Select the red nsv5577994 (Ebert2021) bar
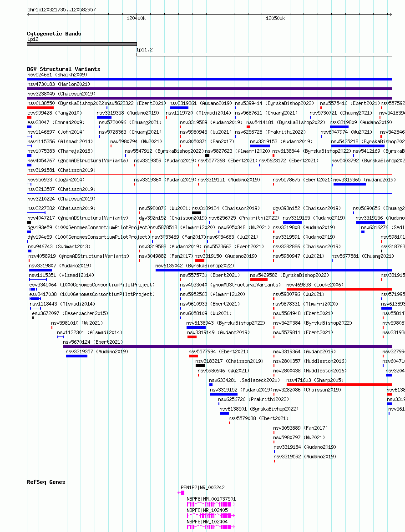 click(193, 356)
